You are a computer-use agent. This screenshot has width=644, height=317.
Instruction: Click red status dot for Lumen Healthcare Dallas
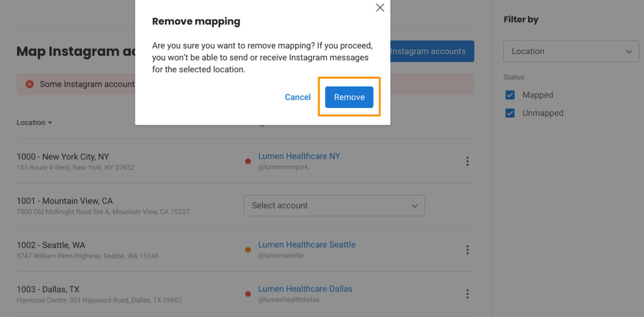point(248,294)
